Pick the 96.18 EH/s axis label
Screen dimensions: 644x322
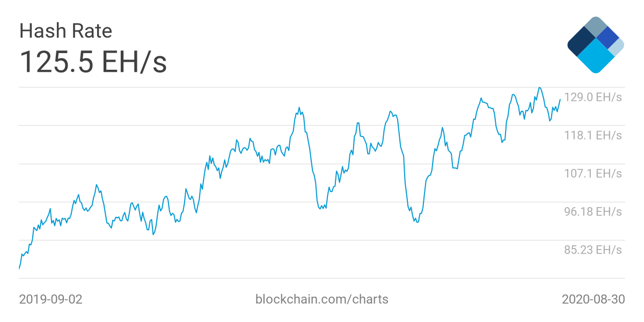592,211
